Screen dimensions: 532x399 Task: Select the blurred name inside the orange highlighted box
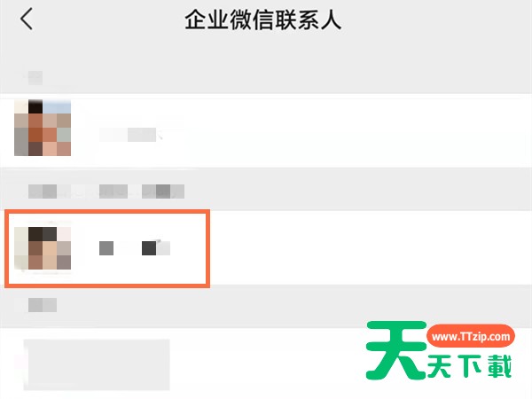click(x=135, y=248)
